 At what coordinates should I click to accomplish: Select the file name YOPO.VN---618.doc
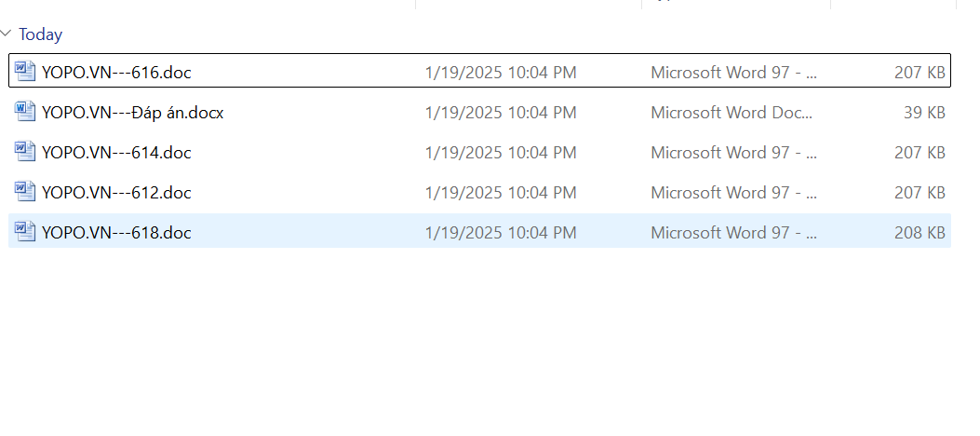coord(116,233)
